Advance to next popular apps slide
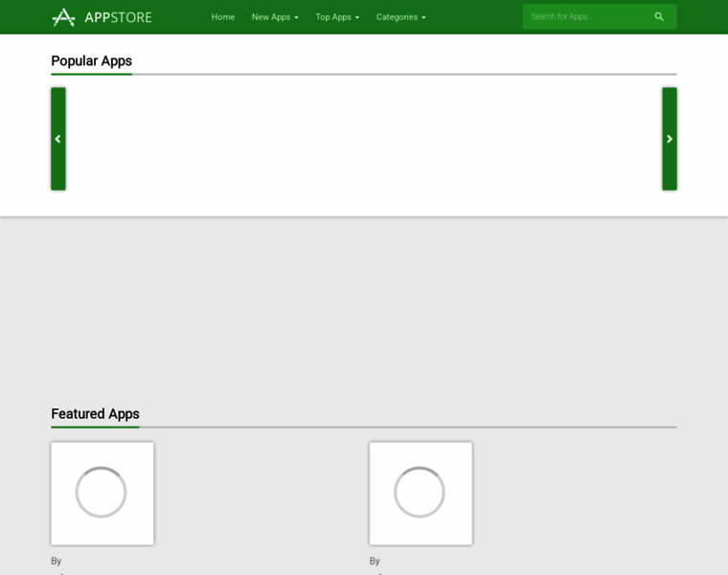 pyautogui.click(x=669, y=139)
